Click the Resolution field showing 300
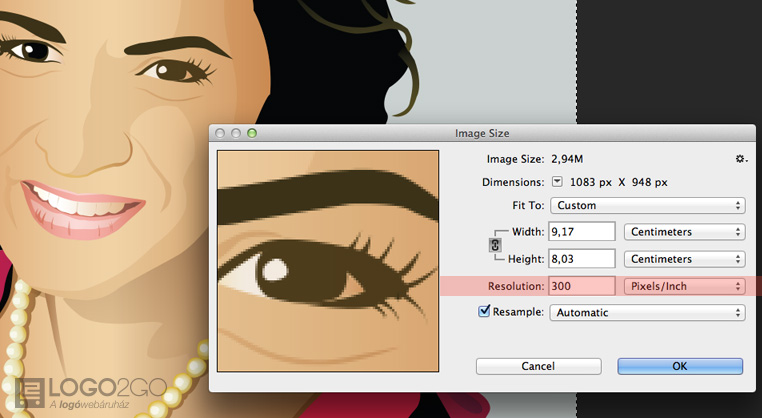Image resolution: width=762 pixels, height=418 pixels. click(x=580, y=286)
